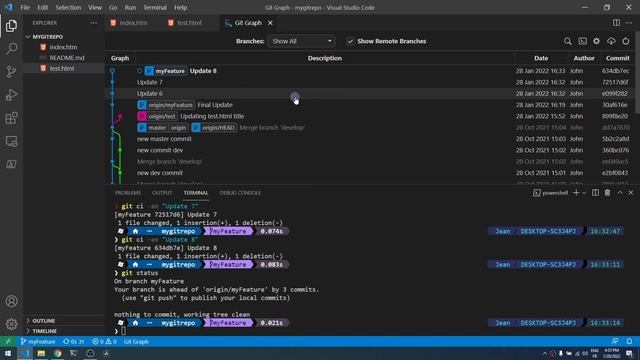Split the terminal panel
The width and height of the screenshot is (640, 360).
[x=596, y=193]
